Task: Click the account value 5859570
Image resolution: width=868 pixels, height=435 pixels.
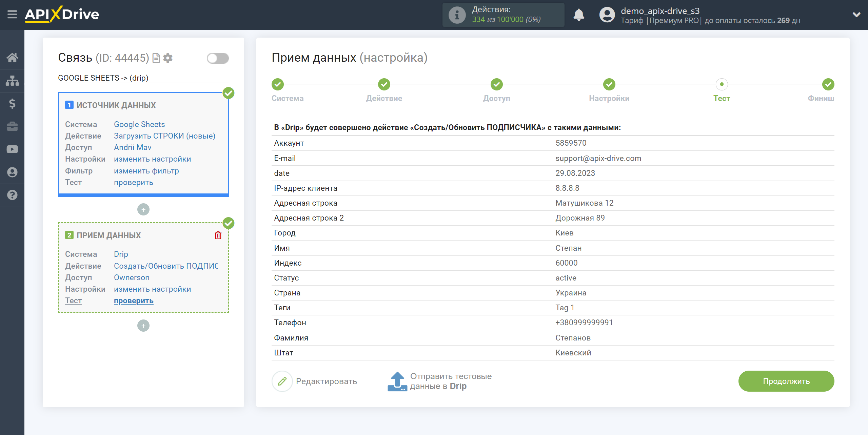Action: (x=571, y=143)
